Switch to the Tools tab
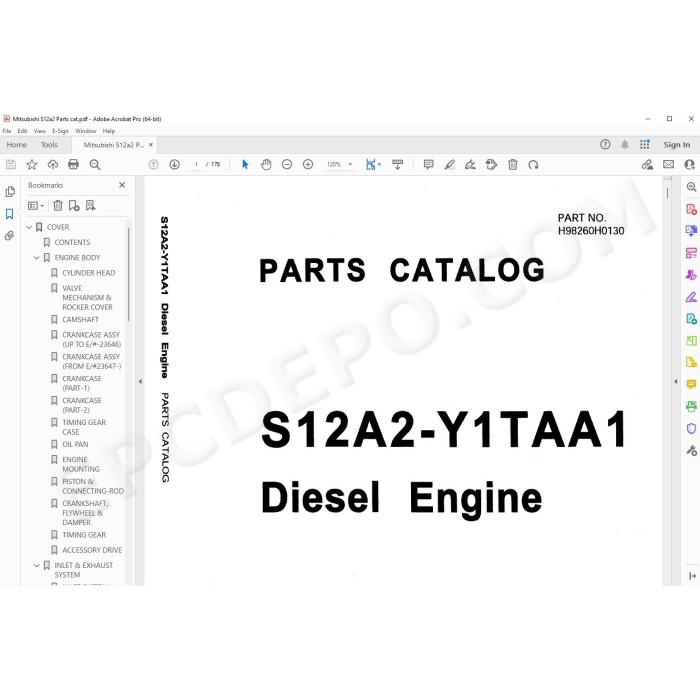The image size is (700, 700). [x=49, y=145]
